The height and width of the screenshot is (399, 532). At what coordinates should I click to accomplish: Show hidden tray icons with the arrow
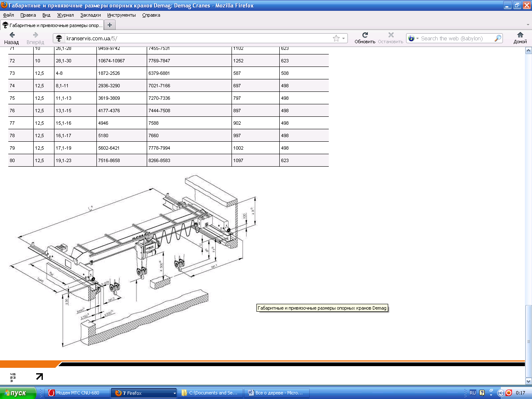click(500, 393)
